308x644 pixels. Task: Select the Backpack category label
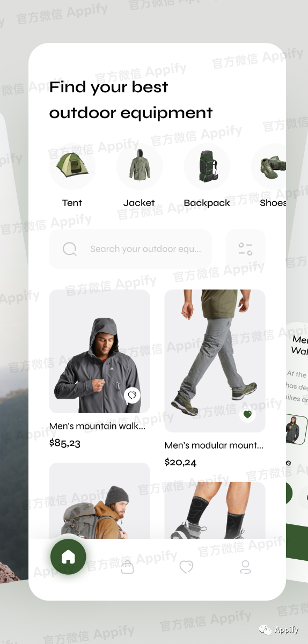tap(207, 203)
